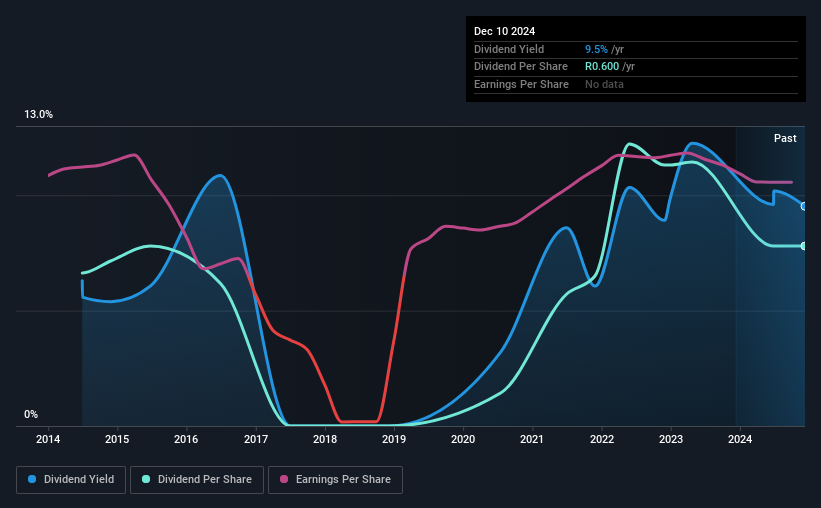Click the Dec 10 2024 tooltip date
Image resolution: width=821 pixels, height=508 pixels.
pyautogui.click(x=504, y=31)
